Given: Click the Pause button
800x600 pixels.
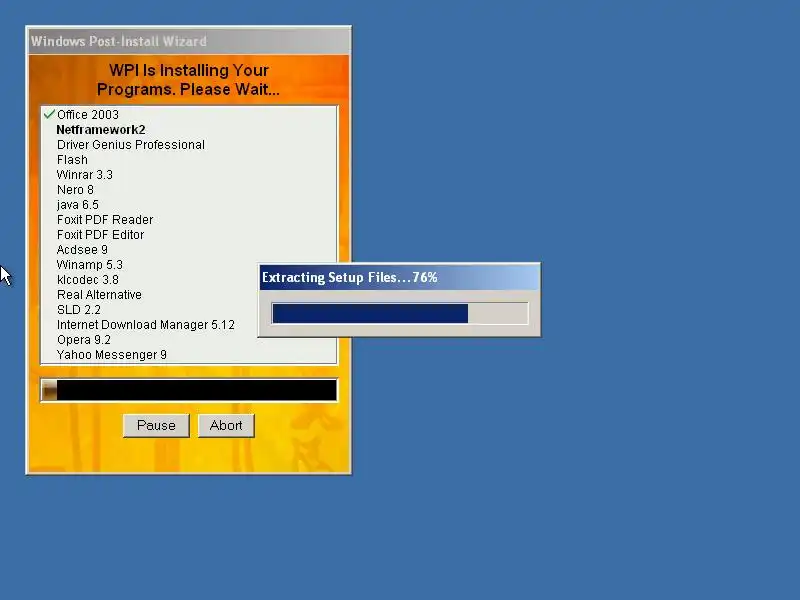Looking at the screenshot, I should [156, 426].
